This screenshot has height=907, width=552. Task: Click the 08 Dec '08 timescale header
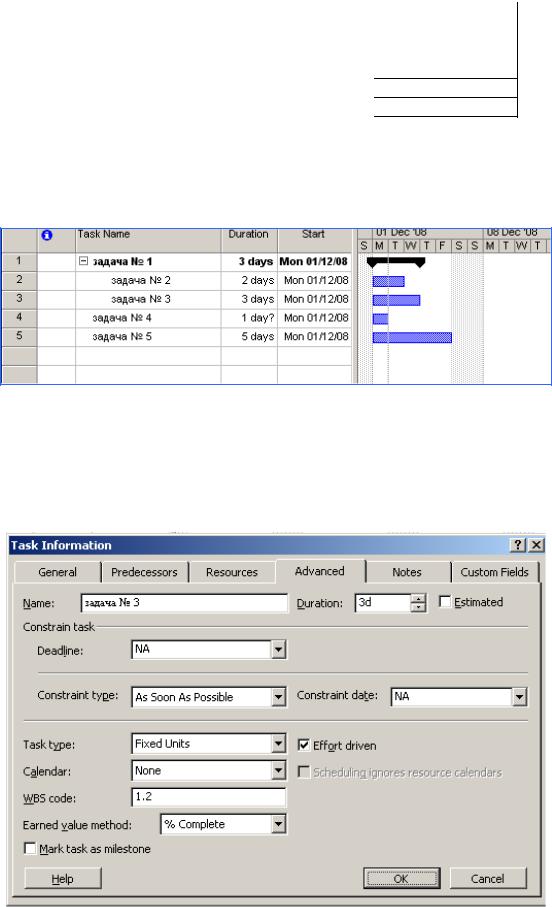[x=517, y=233]
